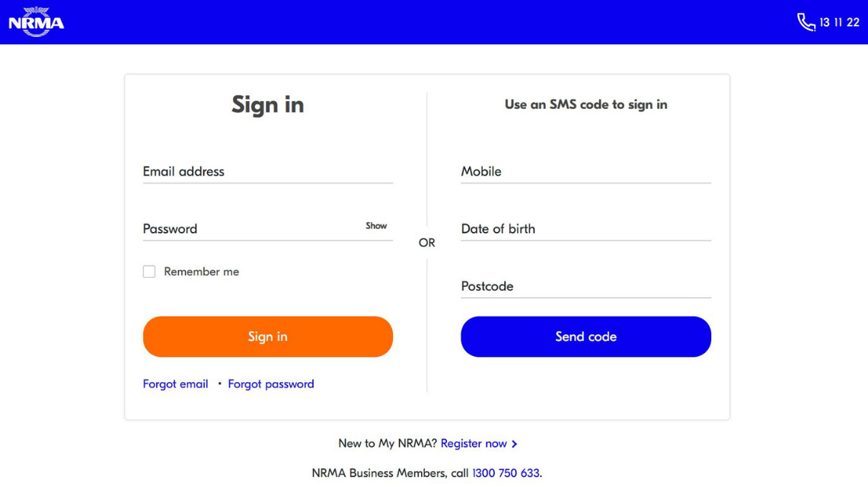Click the chevron arrow after Register now
The width and height of the screenshot is (868, 487).
tap(514, 444)
